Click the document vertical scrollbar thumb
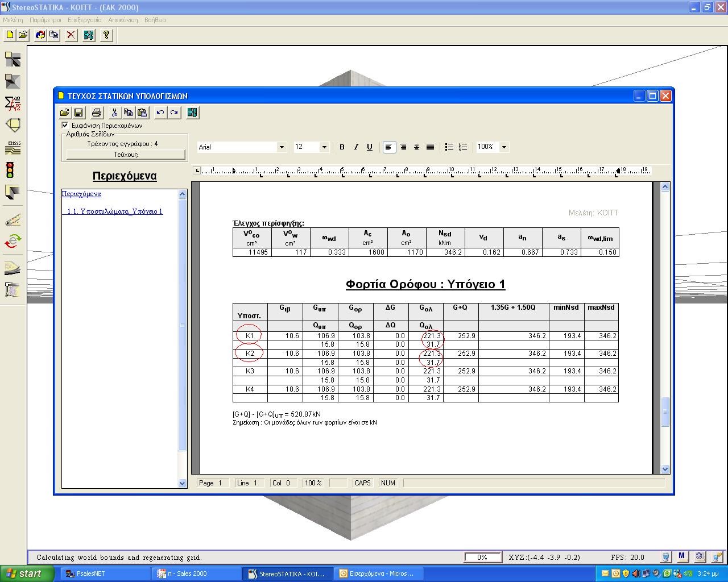 point(665,411)
